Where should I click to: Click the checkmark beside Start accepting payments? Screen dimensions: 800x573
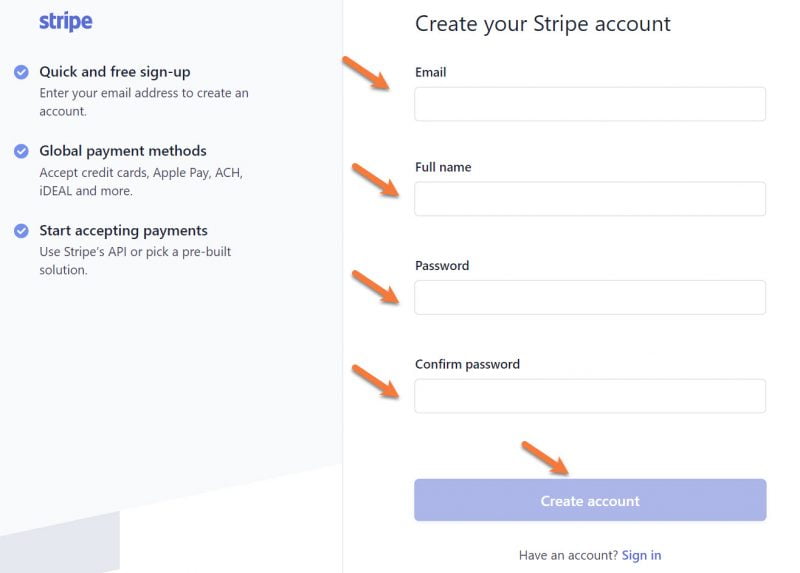[21, 230]
